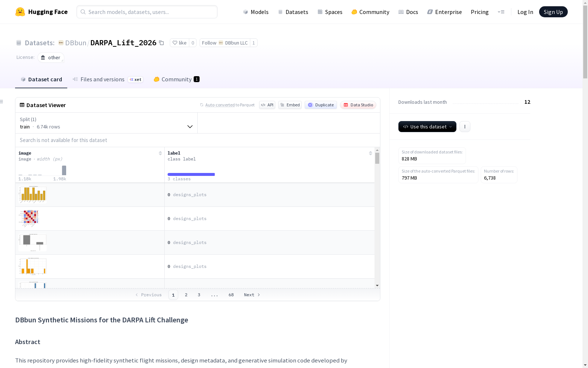This screenshot has height=368, width=588.
Task: Click the Log In link
Action: click(525, 12)
